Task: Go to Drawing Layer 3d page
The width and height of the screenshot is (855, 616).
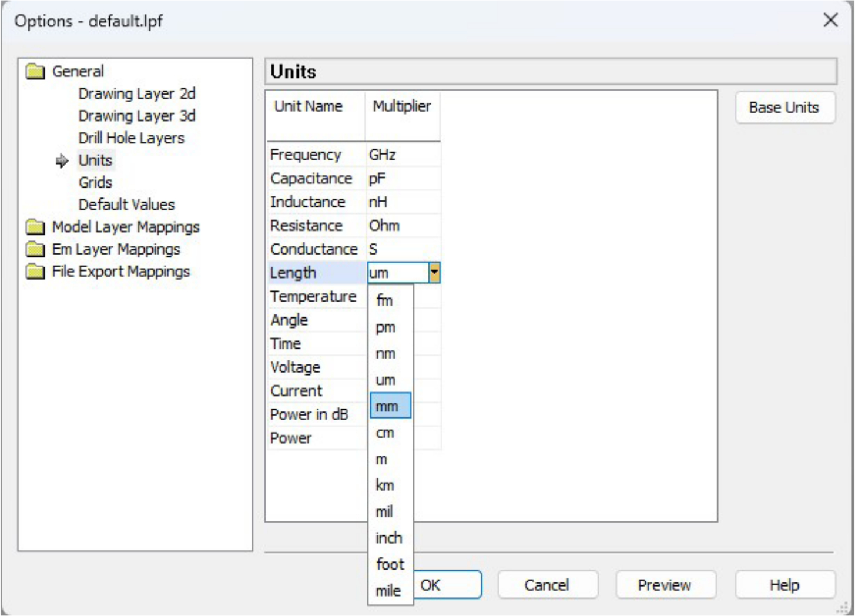Action: (136, 116)
